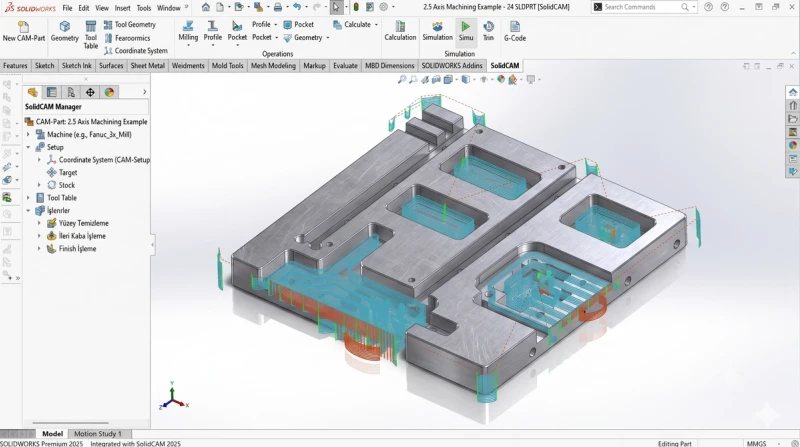Open the DisplayManager color wheel tab

coord(109,92)
